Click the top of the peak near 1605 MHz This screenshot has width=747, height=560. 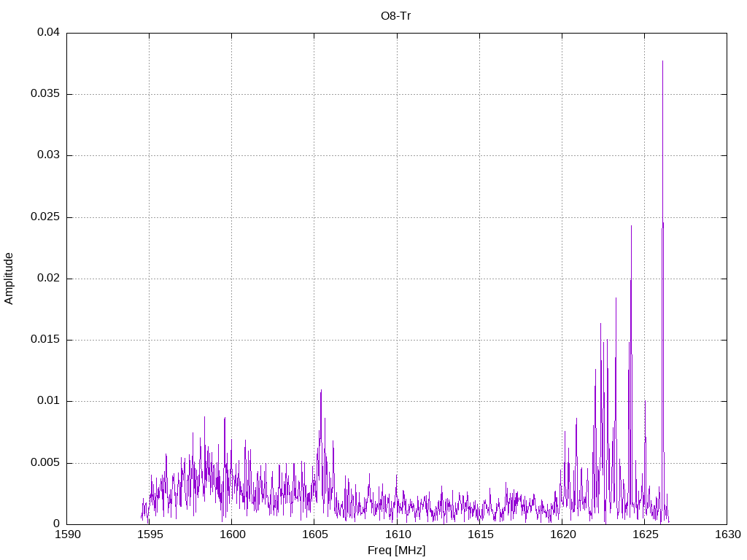(x=321, y=390)
